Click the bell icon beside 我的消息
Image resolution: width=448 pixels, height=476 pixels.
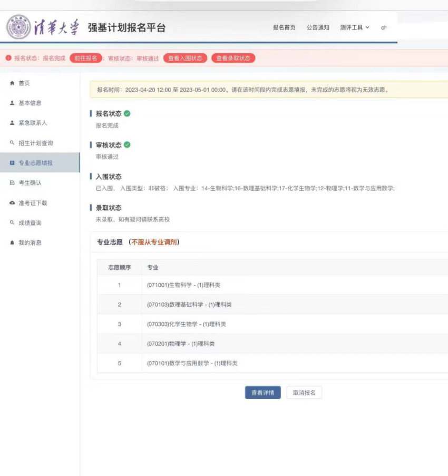coord(12,242)
